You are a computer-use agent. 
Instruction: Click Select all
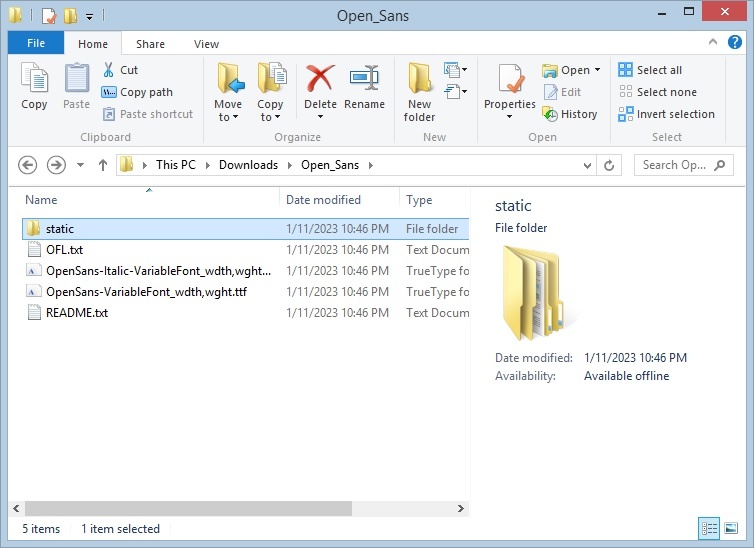point(650,70)
